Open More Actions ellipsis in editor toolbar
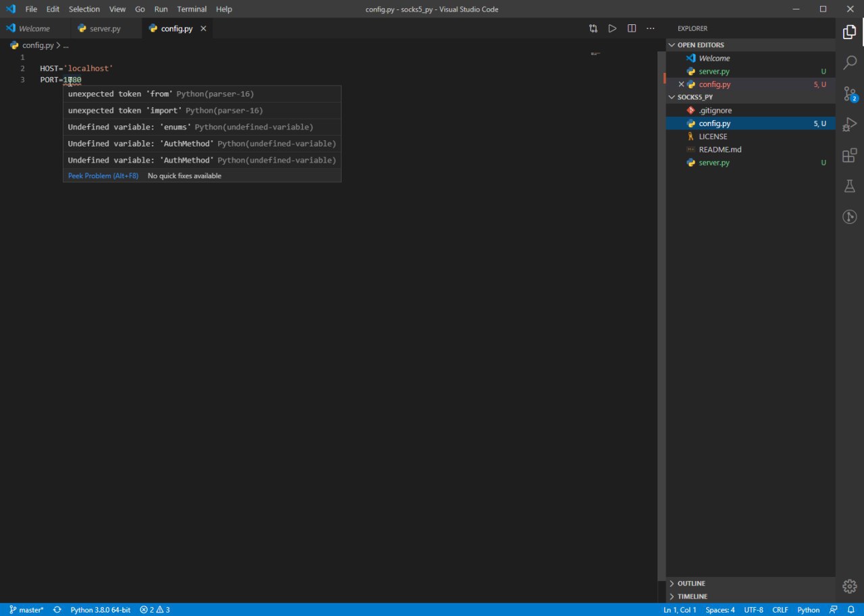 coord(651,28)
